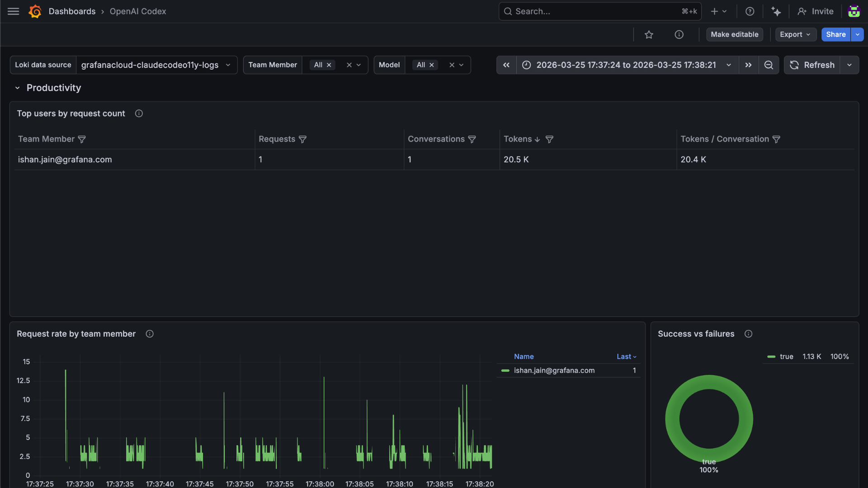The image size is (868, 488).
Task: Go to Dashboards breadcrumb
Action: tap(72, 11)
